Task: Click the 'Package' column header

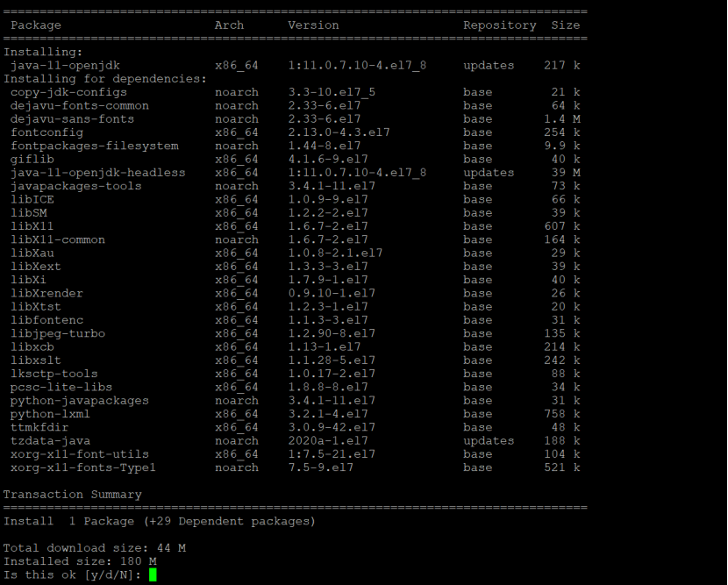Action: coord(36,25)
